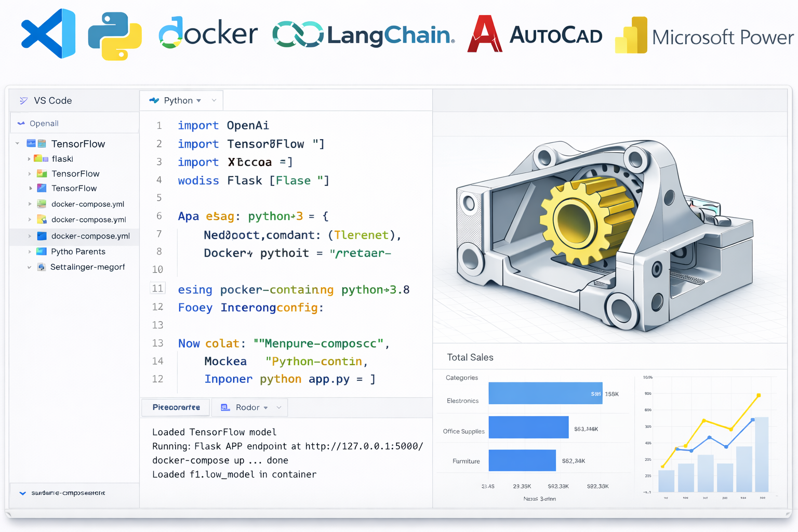Expand the bottom sidebar section chevron
The height and width of the screenshot is (532, 798).
click(22, 493)
